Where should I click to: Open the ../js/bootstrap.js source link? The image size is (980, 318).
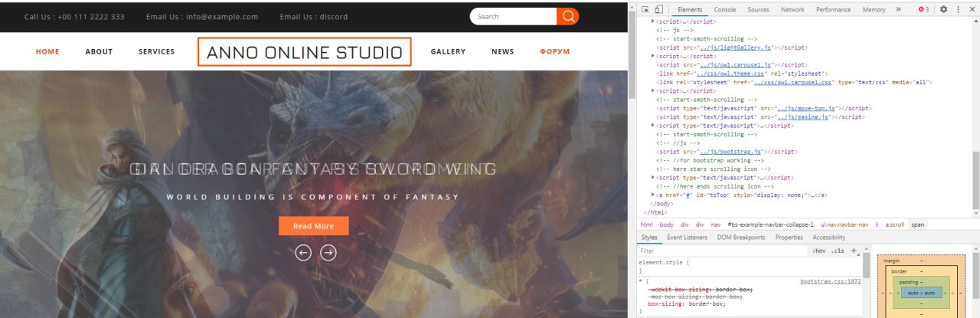pyautogui.click(x=731, y=151)
